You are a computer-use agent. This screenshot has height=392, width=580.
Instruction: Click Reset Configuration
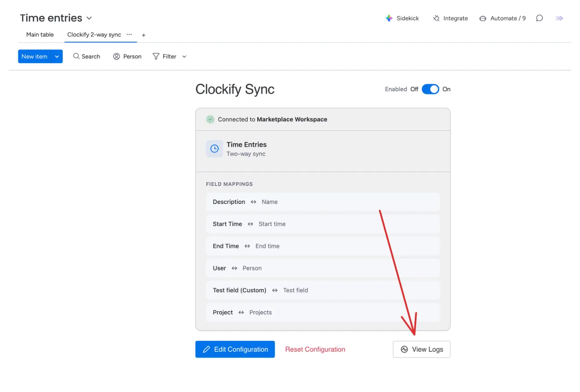coord(315,349)
